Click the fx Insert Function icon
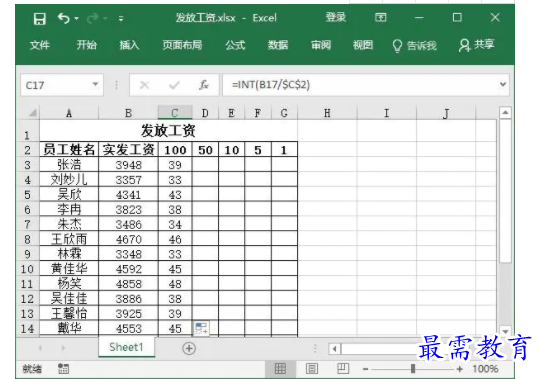 (204, 85)
